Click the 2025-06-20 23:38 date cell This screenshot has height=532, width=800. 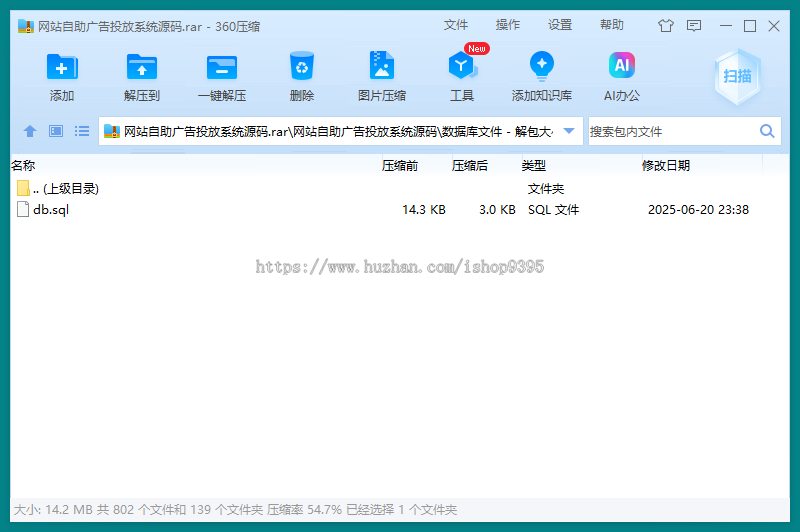(698, 210)
